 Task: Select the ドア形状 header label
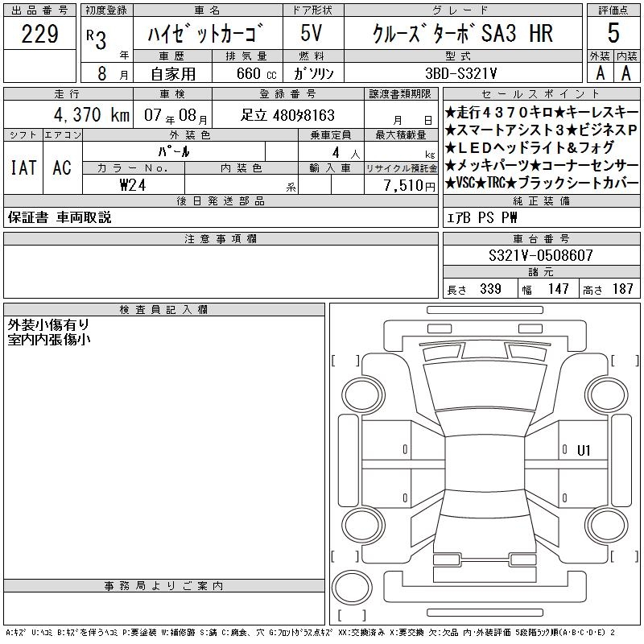pos(312,10)
